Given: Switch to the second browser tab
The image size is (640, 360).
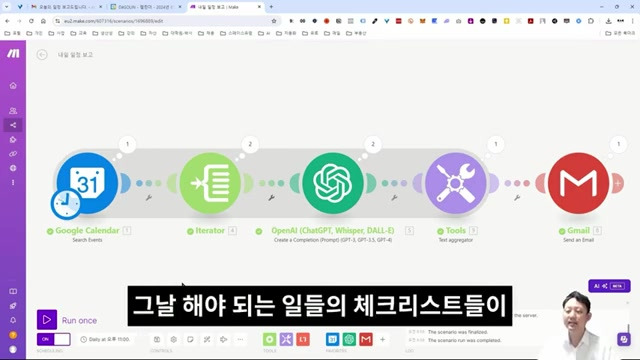Looking at the screenshot, I should 145,7.
